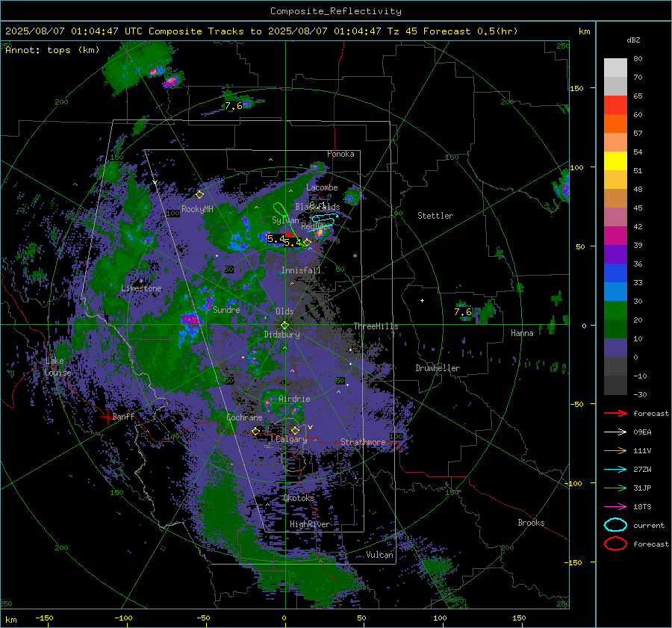Viewport: 672px width, 628px height.
Task: Click the green 31JP track arrow icon
Action: (615, 488)
